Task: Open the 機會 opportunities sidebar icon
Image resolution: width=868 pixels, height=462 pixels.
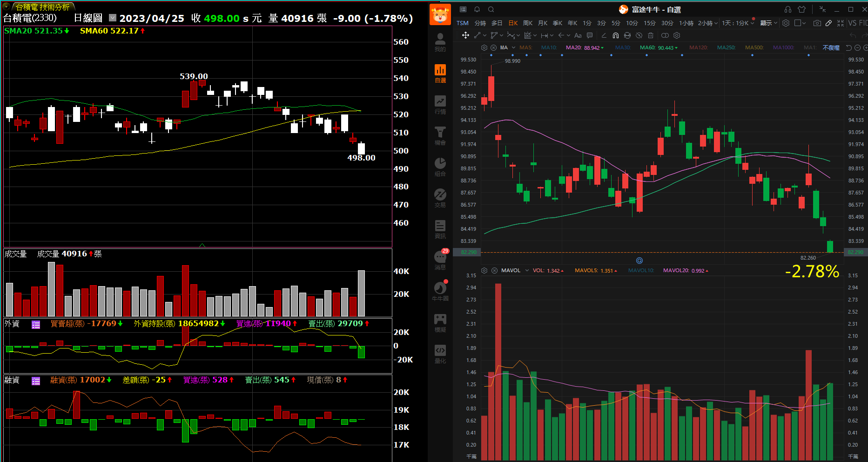Action: pyautogui.click(x=440, y=136)
